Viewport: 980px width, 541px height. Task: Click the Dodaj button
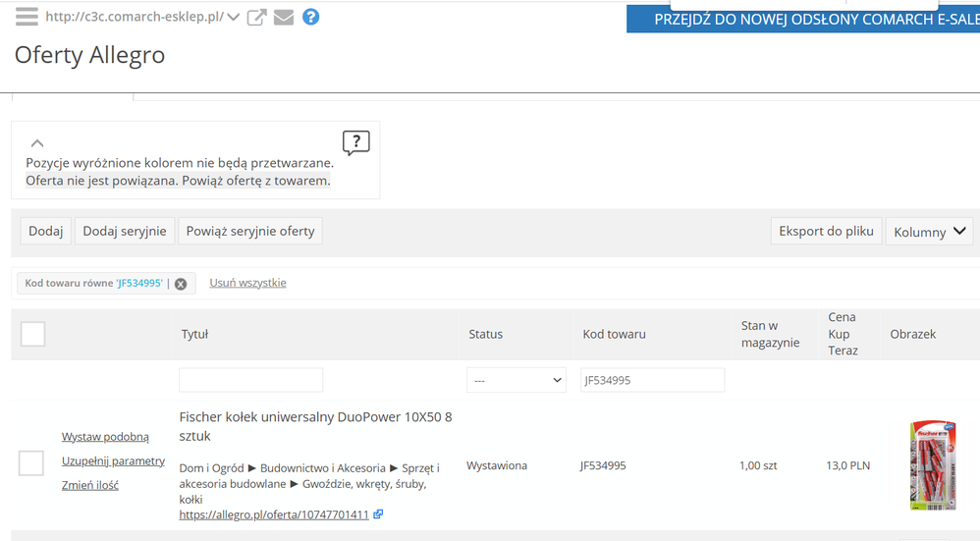pos(45,231)
